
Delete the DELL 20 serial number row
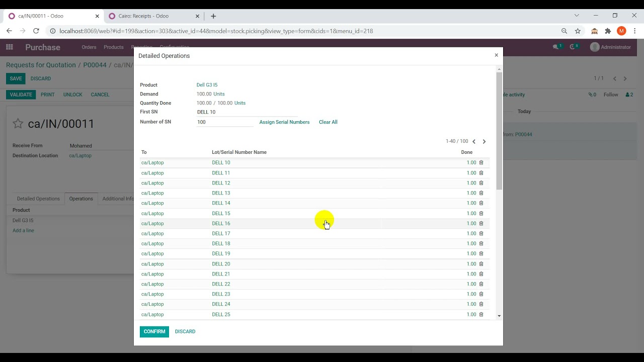tap(481, 264)
